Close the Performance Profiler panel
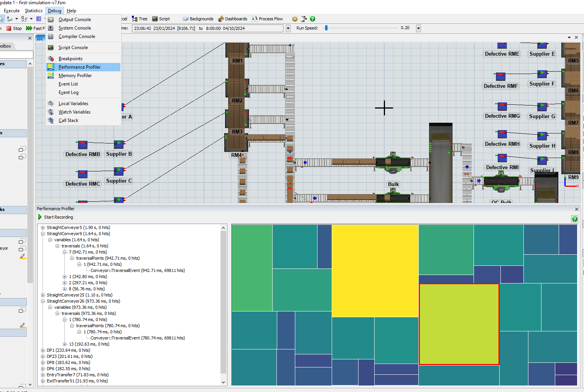 (x=576, y=209)
